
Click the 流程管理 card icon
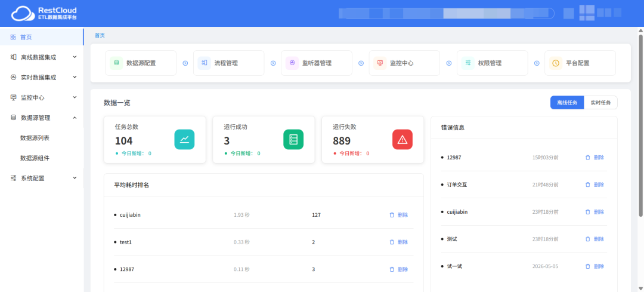click(x=204, y=63)
